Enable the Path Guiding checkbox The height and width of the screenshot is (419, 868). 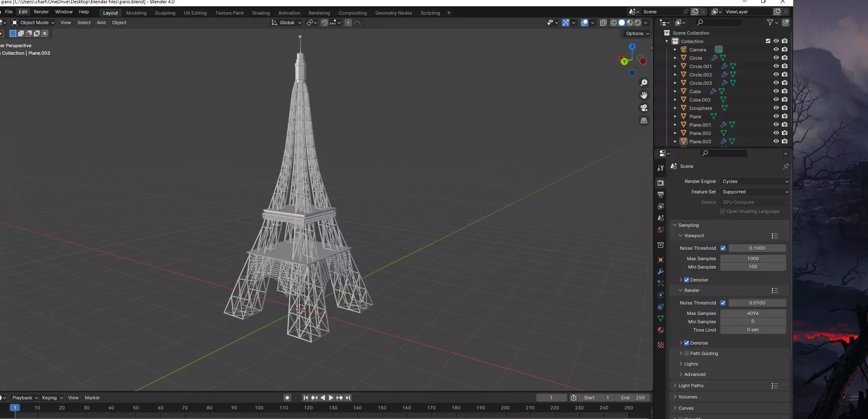click(x=687, y=353)
